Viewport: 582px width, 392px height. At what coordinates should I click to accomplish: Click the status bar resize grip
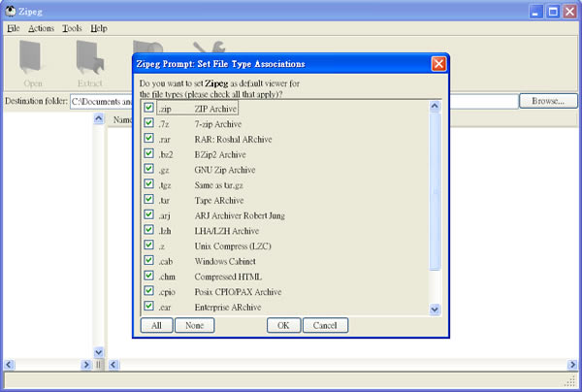point(571,380)
